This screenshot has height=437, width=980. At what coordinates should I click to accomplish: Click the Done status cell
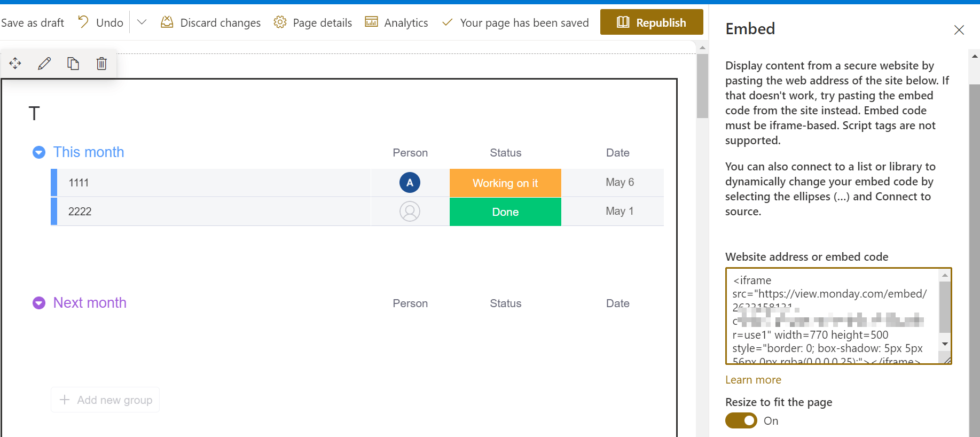(x=505, y=212)
